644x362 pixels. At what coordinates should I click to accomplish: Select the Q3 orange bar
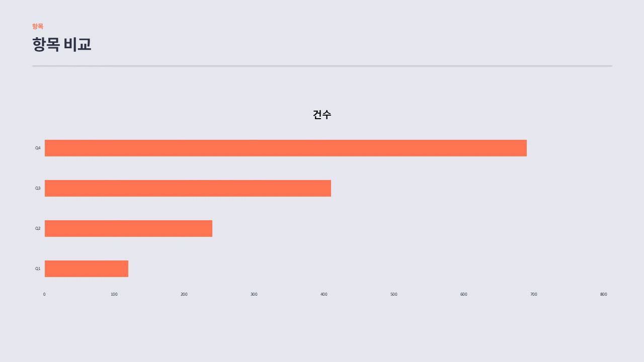188,188
